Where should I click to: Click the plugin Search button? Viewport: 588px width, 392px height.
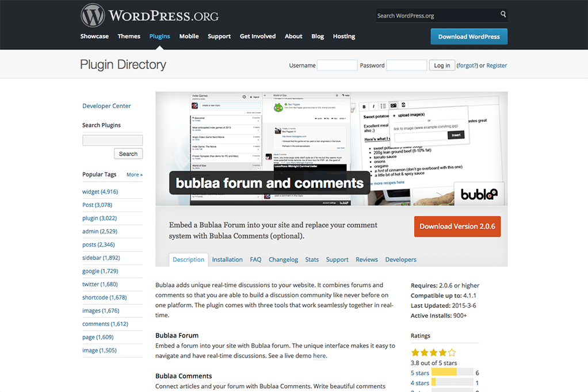[128, 153]
